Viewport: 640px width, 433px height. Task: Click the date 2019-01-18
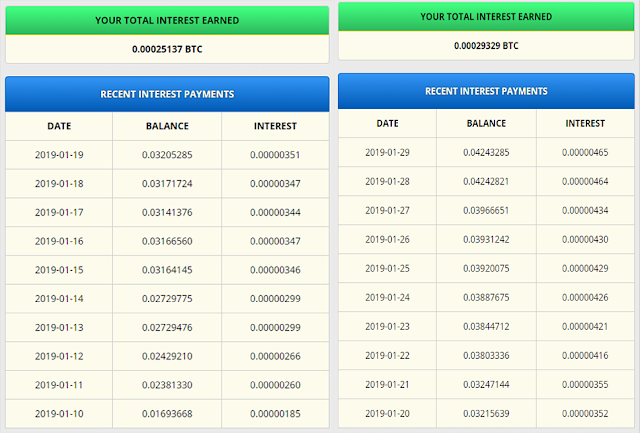(59, 184)
